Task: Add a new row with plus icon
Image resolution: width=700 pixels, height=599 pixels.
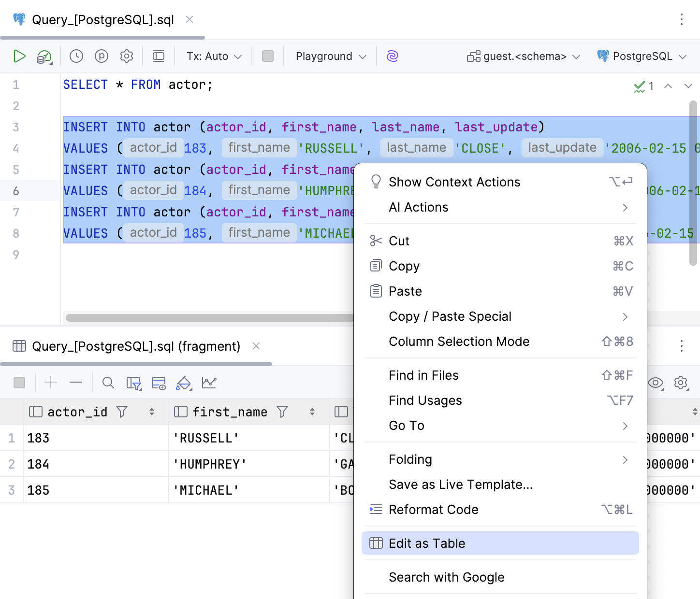Action: pos(50,383)
